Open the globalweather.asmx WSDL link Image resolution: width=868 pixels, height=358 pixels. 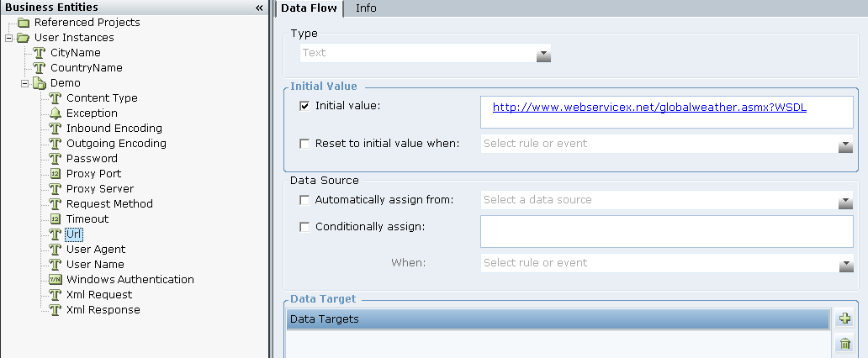pyautogui.click(x=649, y=108)
